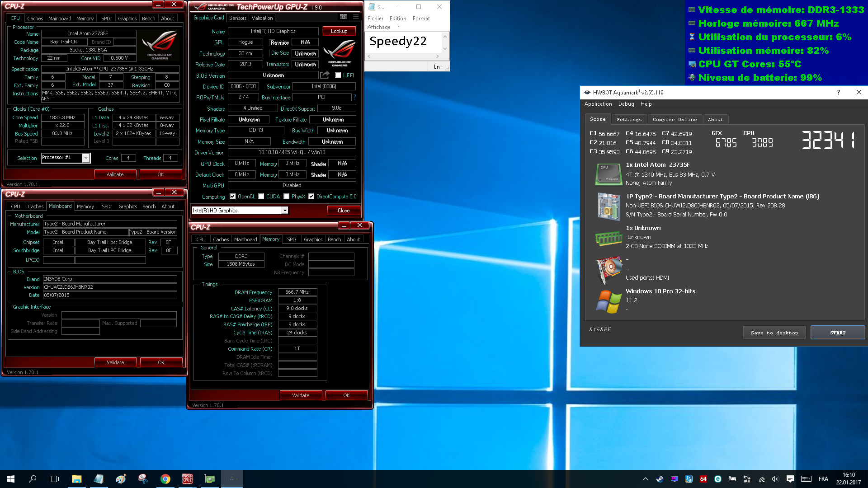Screen dimensions: 868x488
Task: Open Windows Start menu
Action: [11, 479]
